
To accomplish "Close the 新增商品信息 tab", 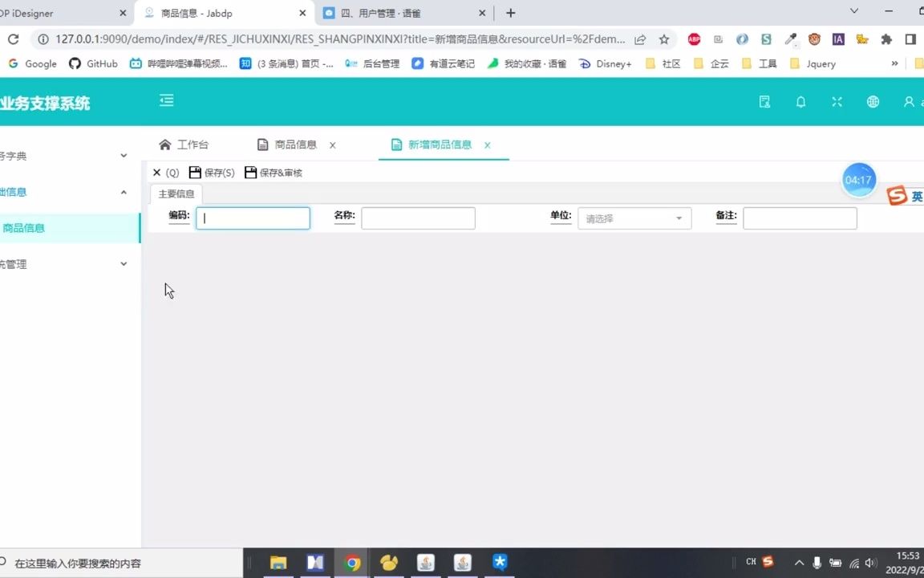I will pos(487,145).
